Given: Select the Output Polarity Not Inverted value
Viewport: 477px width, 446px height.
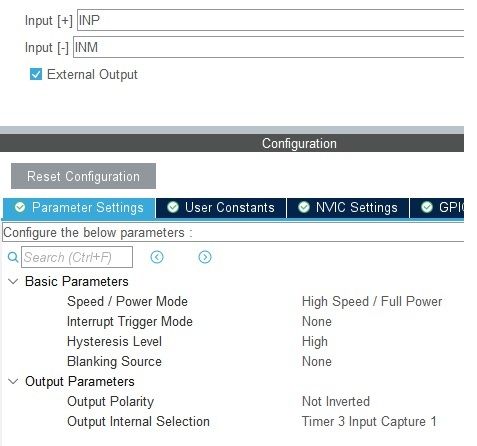Looking at the screenshot, I should click(x=336, y=401).
